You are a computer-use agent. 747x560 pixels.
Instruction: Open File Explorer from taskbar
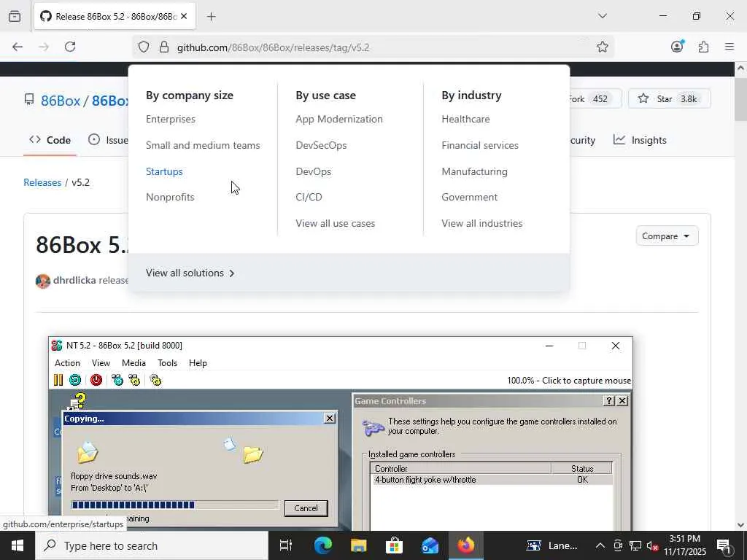tap(358, 545)
